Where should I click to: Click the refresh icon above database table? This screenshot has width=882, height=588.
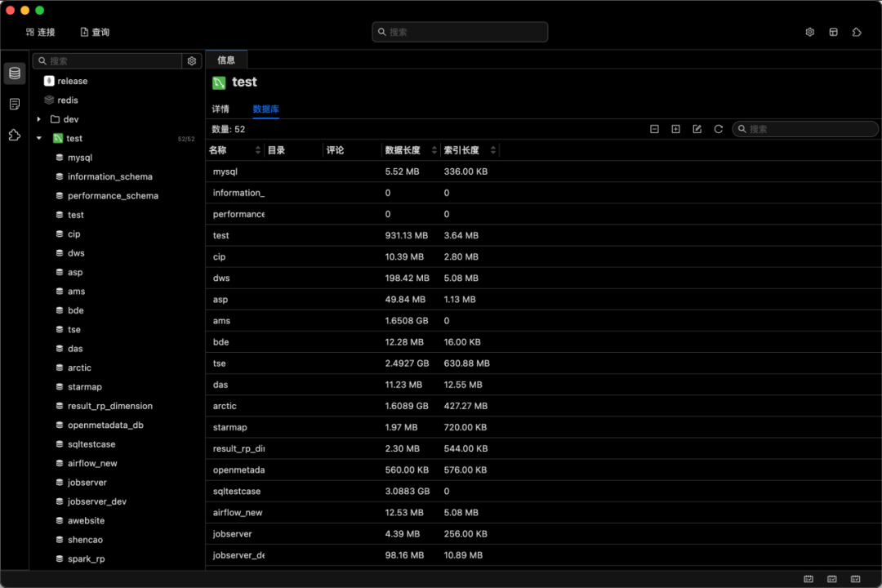pos(719,129)
